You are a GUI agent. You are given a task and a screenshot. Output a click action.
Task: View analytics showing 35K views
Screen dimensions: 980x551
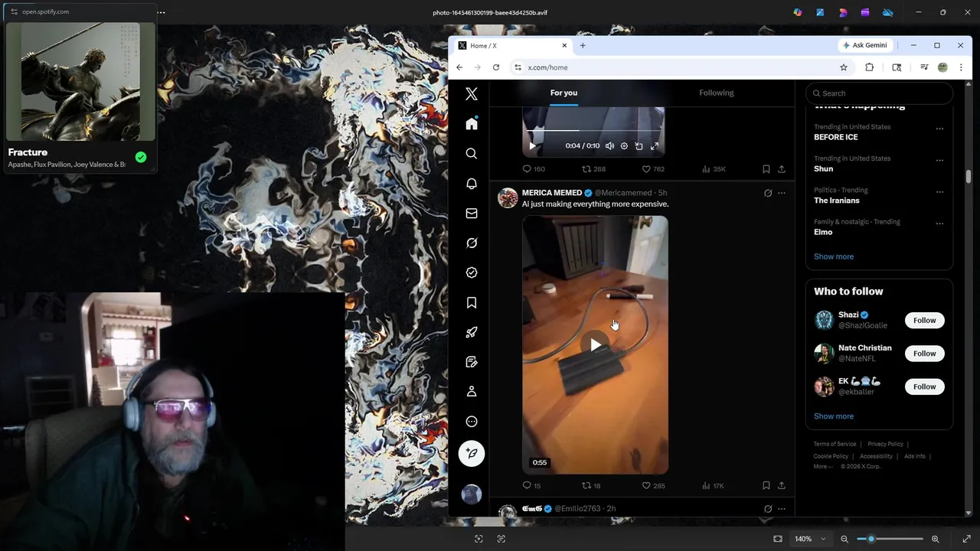[x=714, y=169]
